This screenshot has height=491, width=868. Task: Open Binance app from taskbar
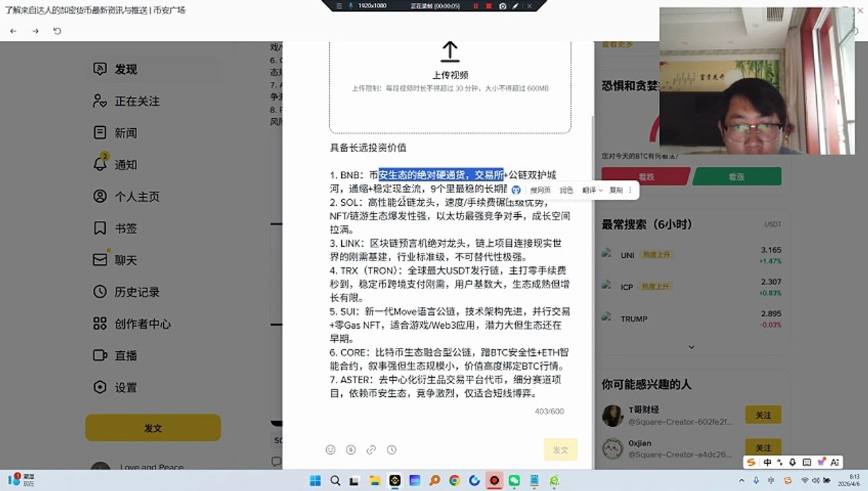point(394,481)
